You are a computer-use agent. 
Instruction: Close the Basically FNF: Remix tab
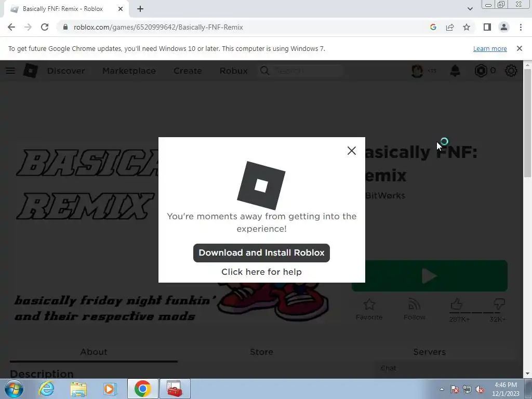click(x=121, y=9)
